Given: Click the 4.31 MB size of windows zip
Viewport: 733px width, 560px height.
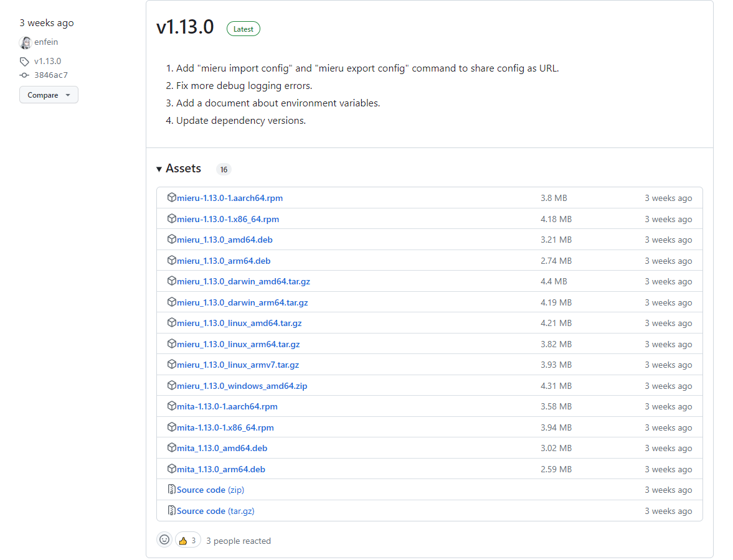Looking at the screenshot, I should (x=556, y=386).
